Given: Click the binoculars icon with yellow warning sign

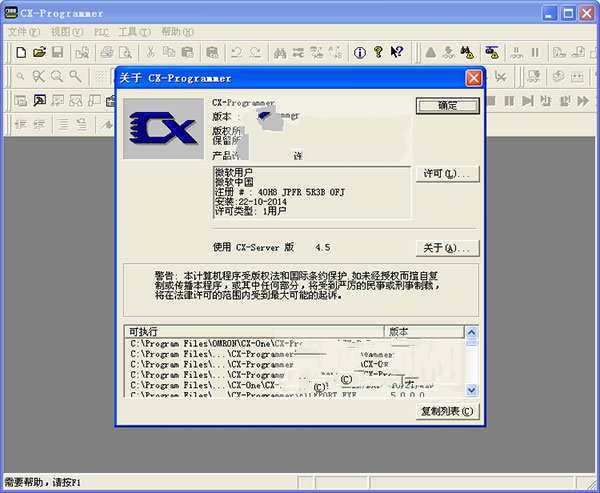Looking at the screenshot, I should 467,52.
